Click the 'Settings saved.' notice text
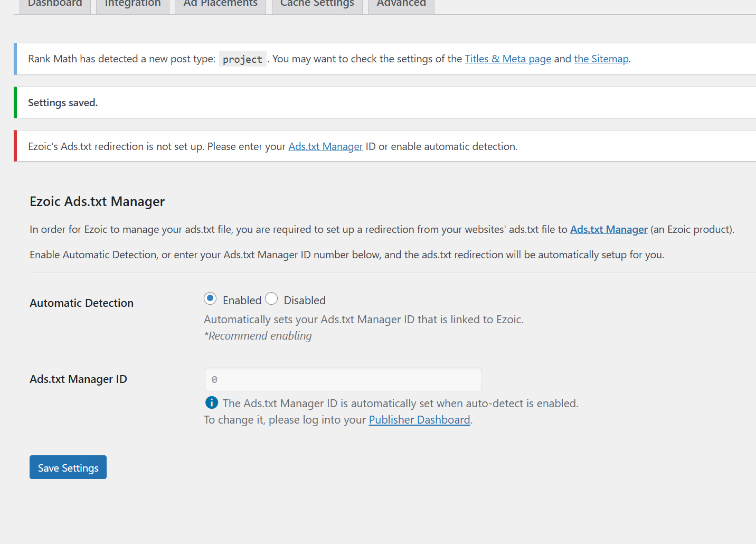This screenshot has height=544, width=756. click(63, 102)
